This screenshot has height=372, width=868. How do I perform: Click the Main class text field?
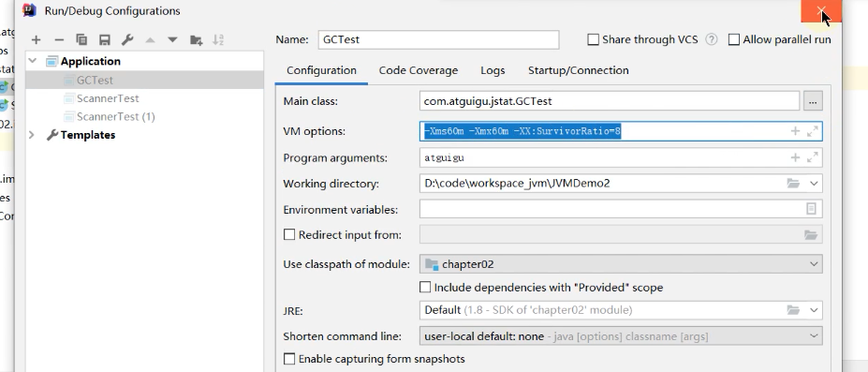pos(610,101)
